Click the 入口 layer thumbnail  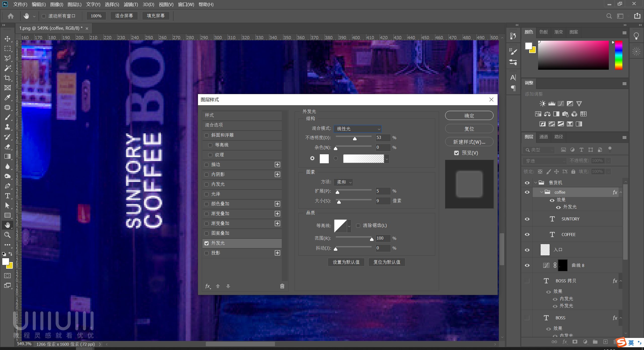[x=545, y=250]
